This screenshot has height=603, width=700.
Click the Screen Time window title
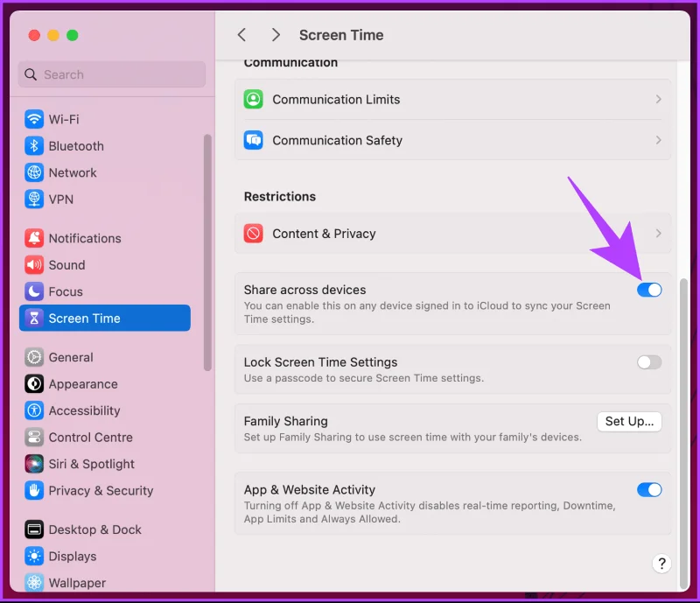pos(341,35)
